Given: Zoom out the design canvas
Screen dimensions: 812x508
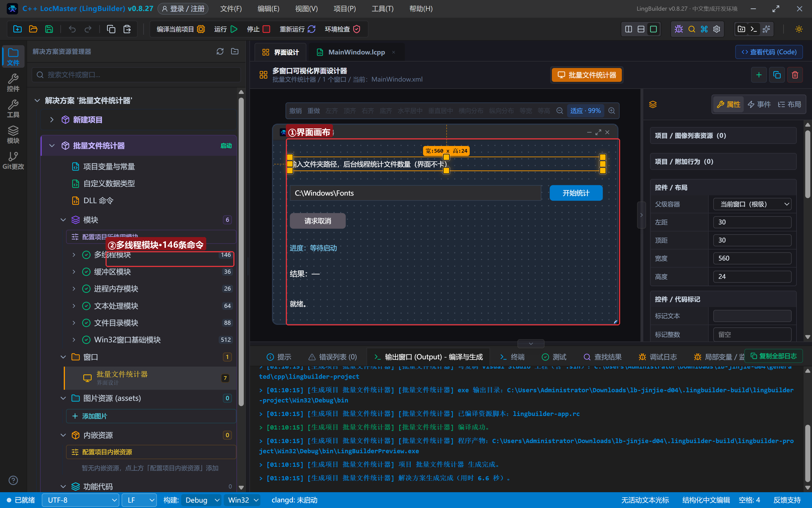Looking at the screenshot, I should pos(559,111).
